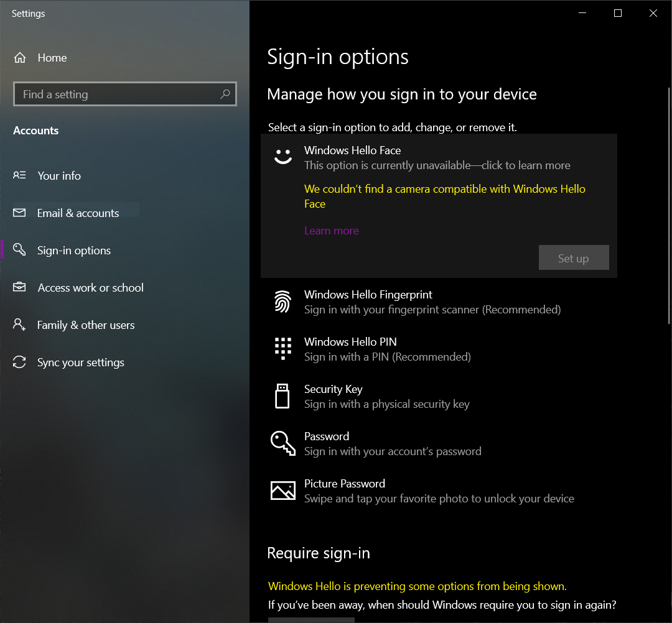Click the Family & other users person-plus icon

click(19, 324)
